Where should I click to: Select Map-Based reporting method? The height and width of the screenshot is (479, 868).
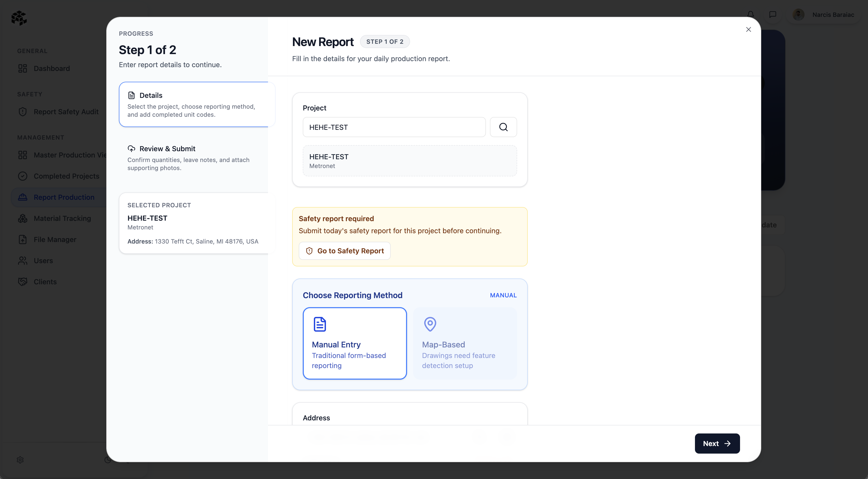[465, 343]
